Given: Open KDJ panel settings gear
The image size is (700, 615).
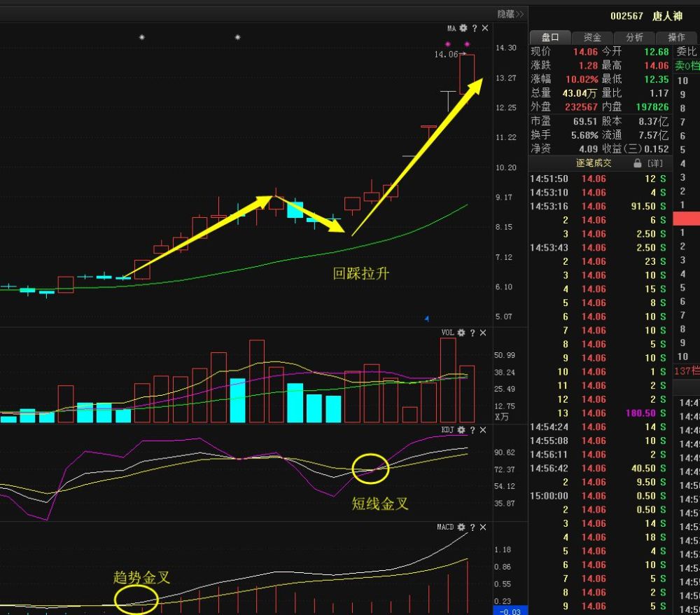Looking at the screenshot, I should point(461,430).
